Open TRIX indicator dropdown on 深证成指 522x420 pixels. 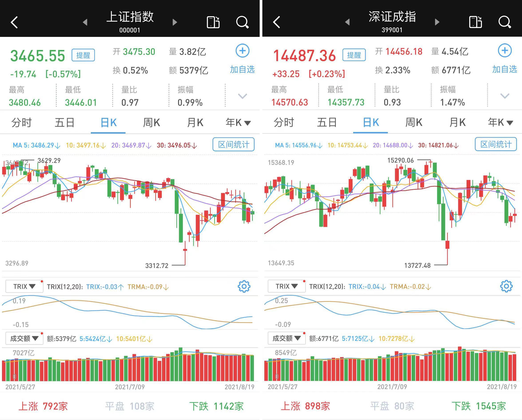(x=287, y=286)
